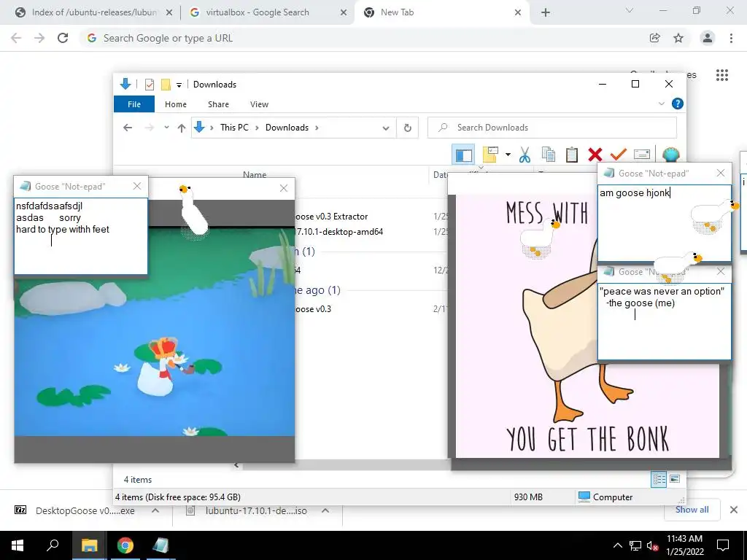The width and height of the screenshot is (747, 560).
Task: Click the teal shell icon in toolbar
Action: [671, 155]
